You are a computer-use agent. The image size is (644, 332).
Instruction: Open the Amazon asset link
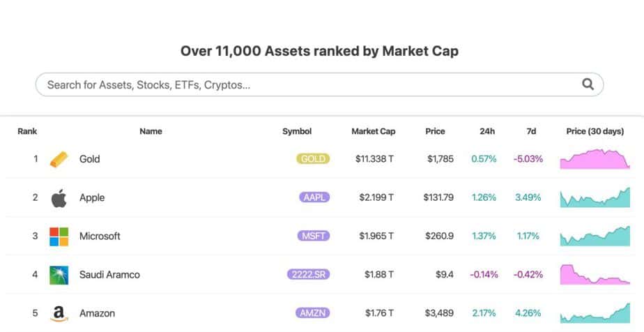pyautogui.click(x=97, y=313)
